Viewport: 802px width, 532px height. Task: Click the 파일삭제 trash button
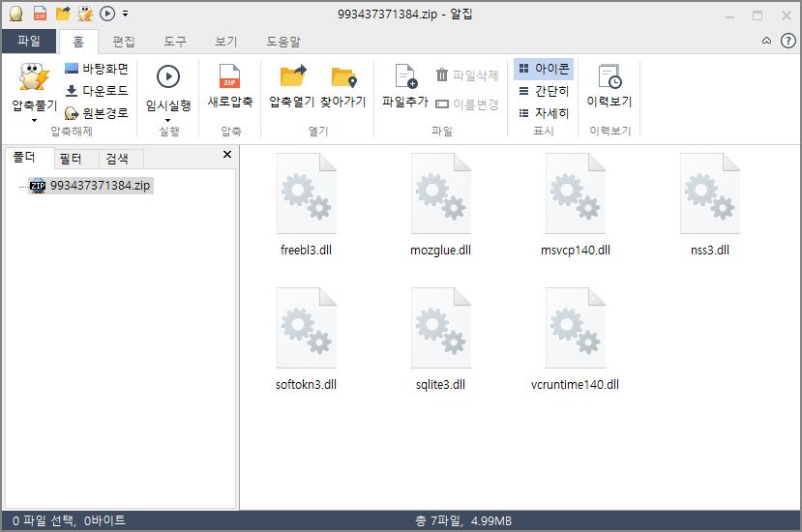467,75
